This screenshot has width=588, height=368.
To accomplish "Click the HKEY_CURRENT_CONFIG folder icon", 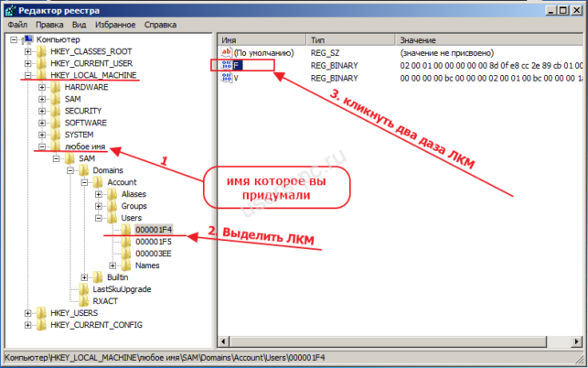I will coord(41,325).
